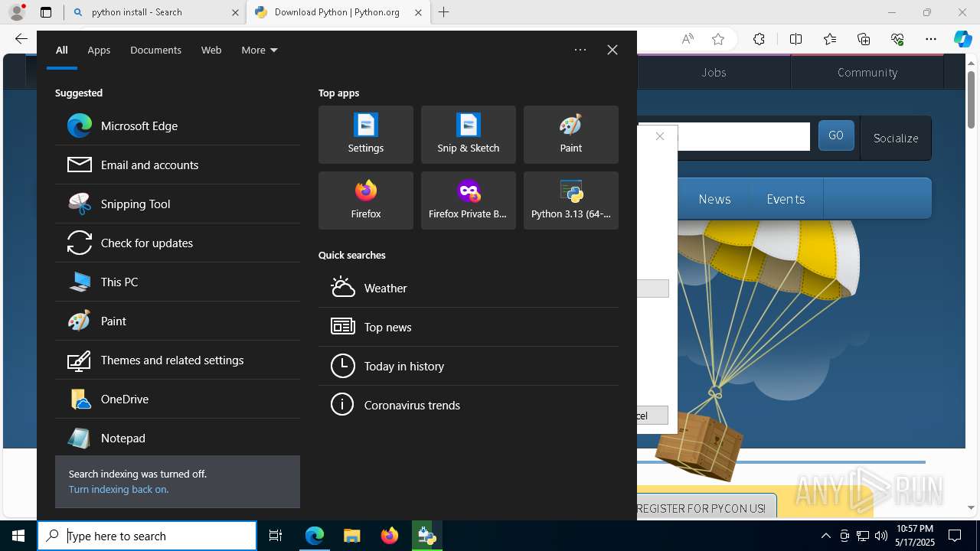The height and width of the screenshot is (551, 980).
Task: Toggle Read aloud in Edge
Action: point(688,39)
